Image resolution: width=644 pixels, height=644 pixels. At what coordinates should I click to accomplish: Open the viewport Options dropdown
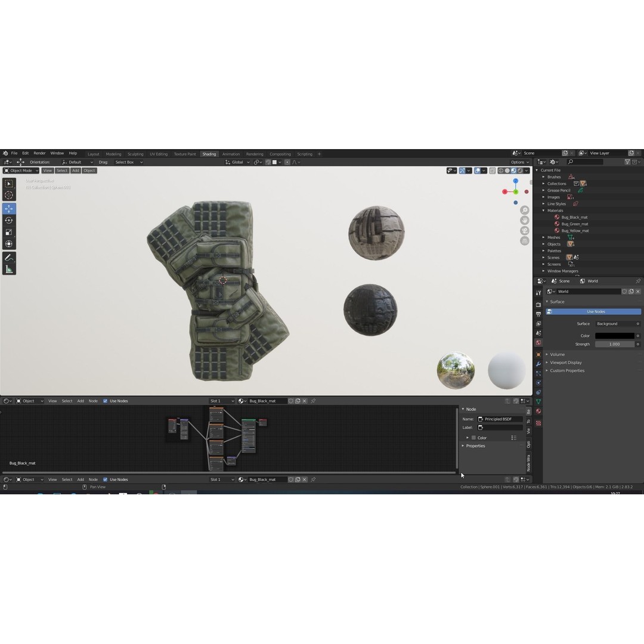click(x=520, y=162)
